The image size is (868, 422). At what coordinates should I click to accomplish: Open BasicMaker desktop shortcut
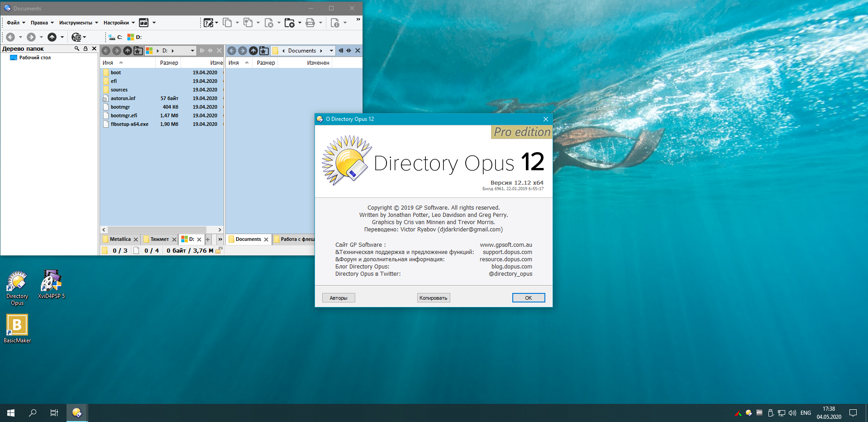click(x=17, y=329)
